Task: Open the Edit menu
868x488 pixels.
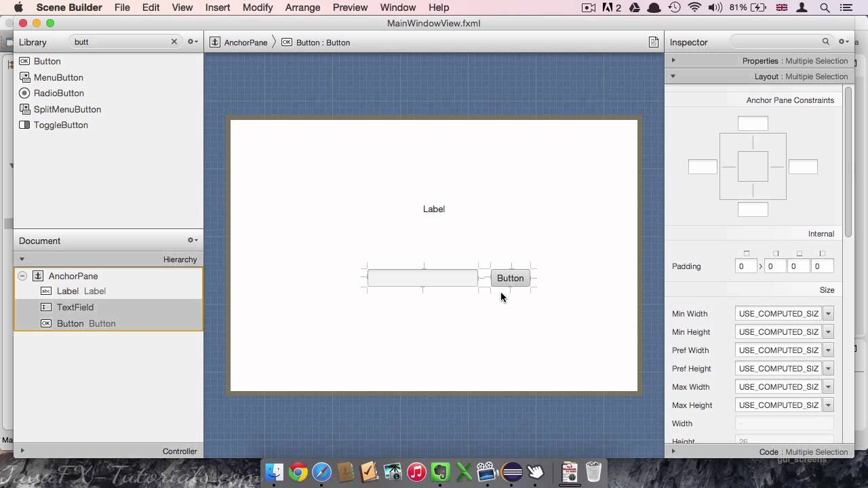Action: (x=151, y=7)
